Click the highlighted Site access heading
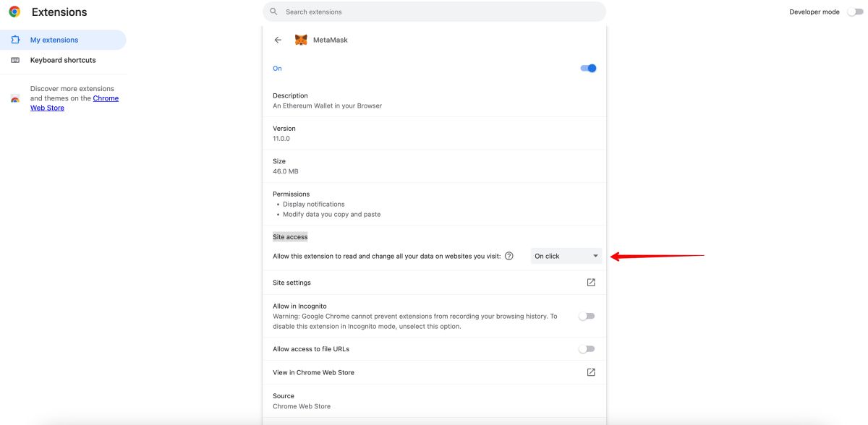 290,237
